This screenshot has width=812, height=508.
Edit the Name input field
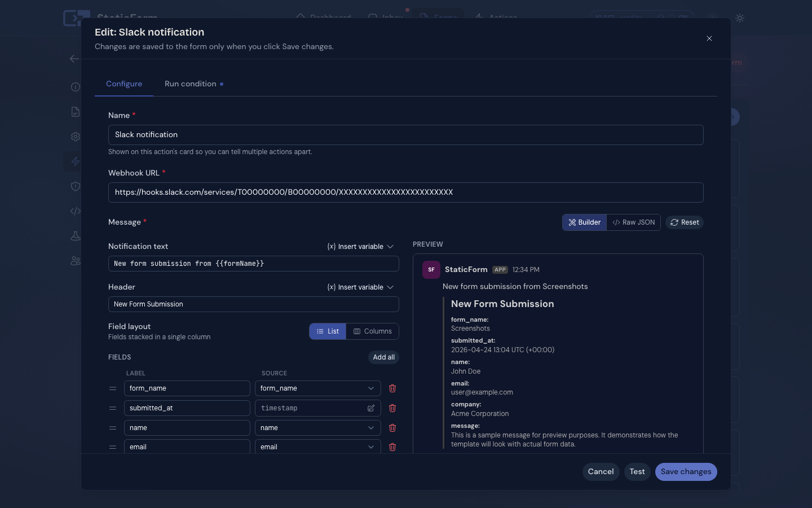click(x=406, y=135)
